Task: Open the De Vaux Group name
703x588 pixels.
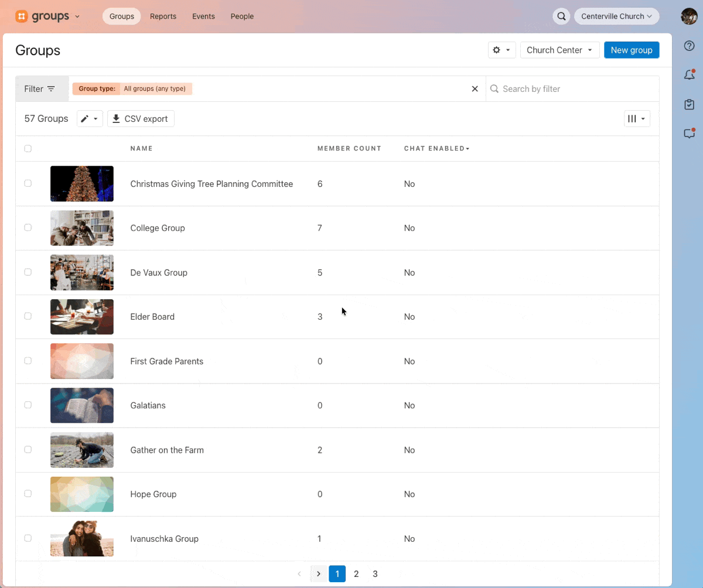Action: click(159, 272)
